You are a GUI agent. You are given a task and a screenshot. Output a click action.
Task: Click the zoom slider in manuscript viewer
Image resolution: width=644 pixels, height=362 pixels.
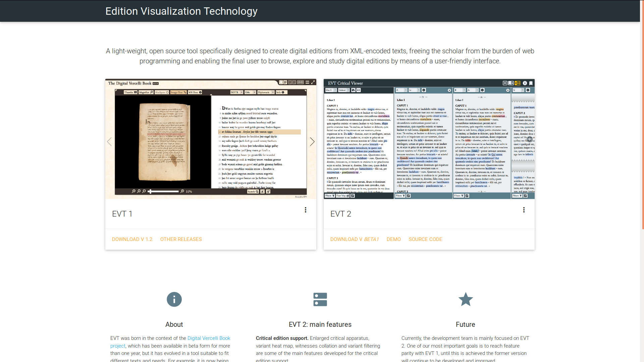coord(164,191)
